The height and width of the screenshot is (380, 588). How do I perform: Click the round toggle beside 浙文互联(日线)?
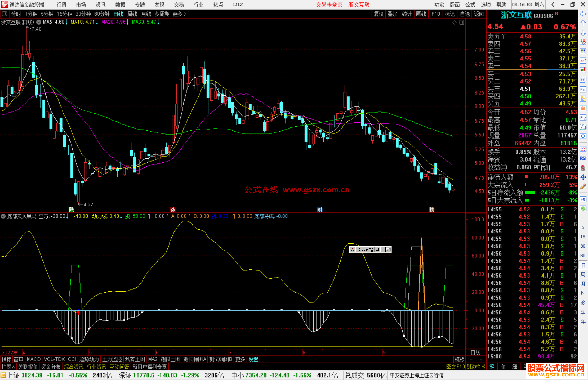39,22
